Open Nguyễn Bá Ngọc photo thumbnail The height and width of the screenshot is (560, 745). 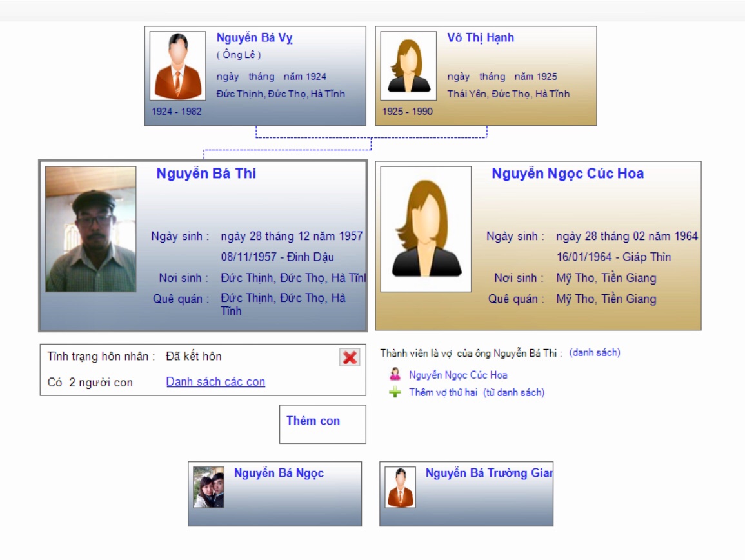pyautogui.click(x=208, y=487)
